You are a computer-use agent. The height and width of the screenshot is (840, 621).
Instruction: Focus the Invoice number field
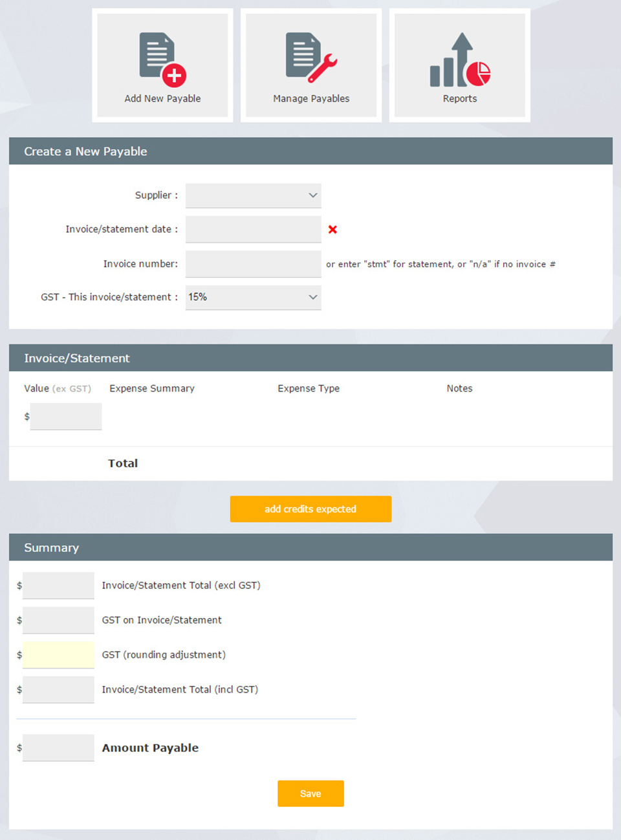(253, 264)
